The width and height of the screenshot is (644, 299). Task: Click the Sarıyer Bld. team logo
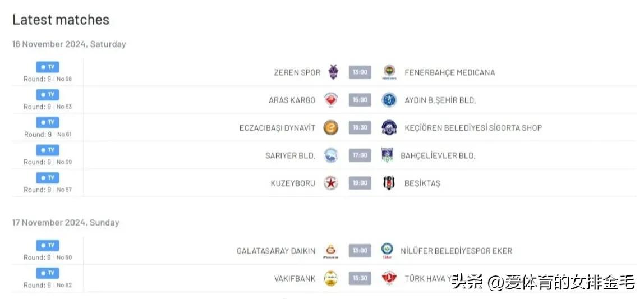[330, 155]
